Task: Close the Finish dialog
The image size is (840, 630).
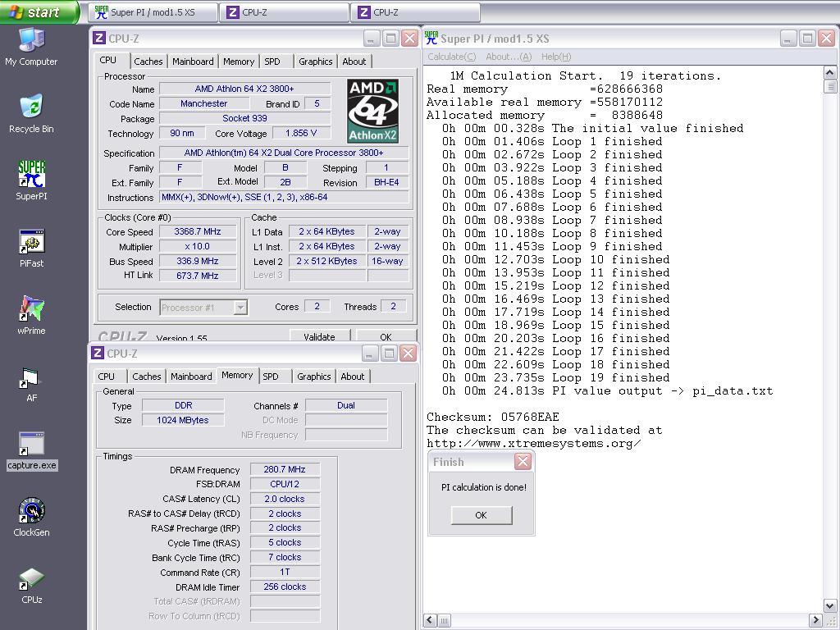Action: 523,461
